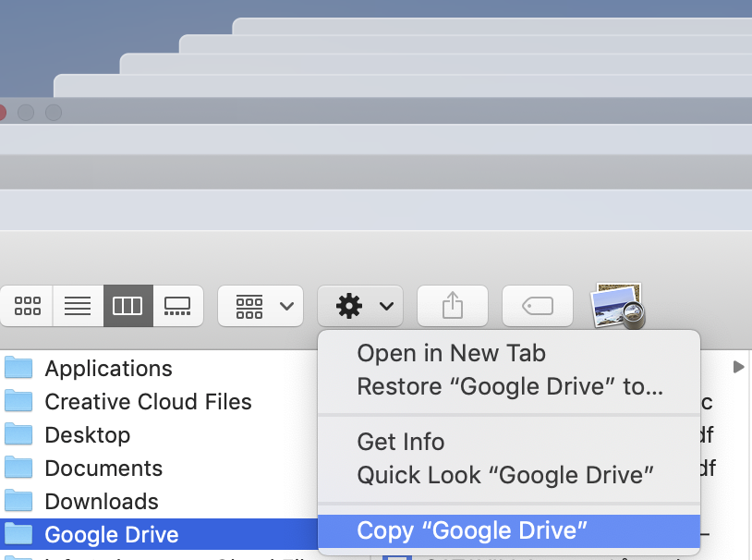The width and height of the screenshot is (752, 560).
Task: Select the Google Drive folder row
Action: coord(158,534)
